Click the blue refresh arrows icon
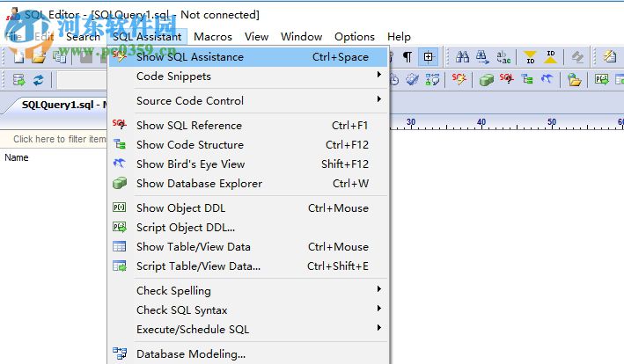Image resolution: width=624 pixels, height=364 pixels. (39, 80)
